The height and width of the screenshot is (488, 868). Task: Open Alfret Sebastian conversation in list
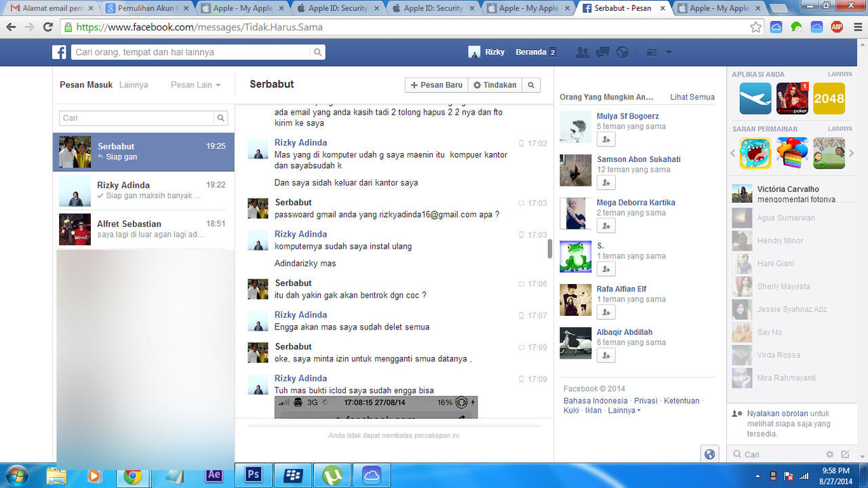click(144, 229)
